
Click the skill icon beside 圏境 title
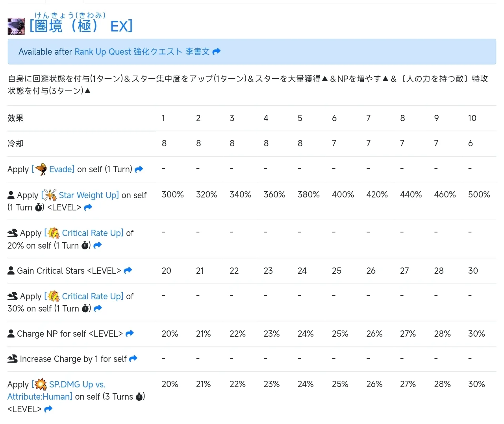point(16,26)
